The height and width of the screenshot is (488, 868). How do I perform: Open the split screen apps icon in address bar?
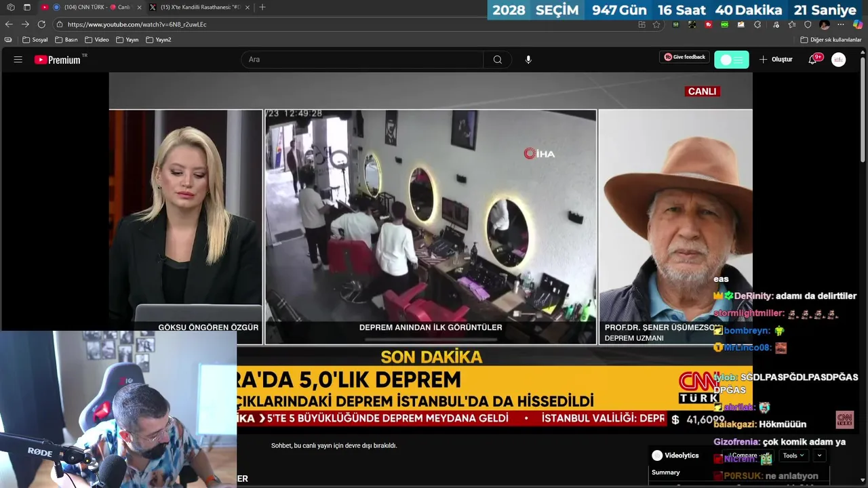[x=642, y=24]
